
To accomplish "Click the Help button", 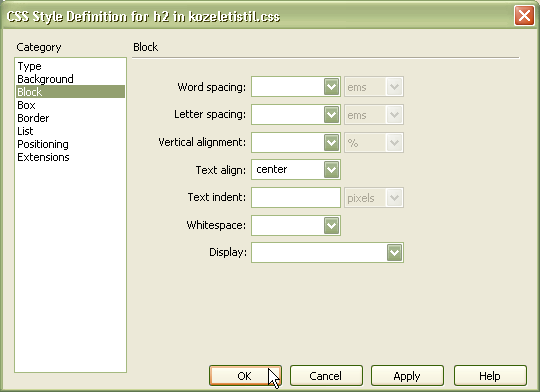I will [x=490, y=375].
